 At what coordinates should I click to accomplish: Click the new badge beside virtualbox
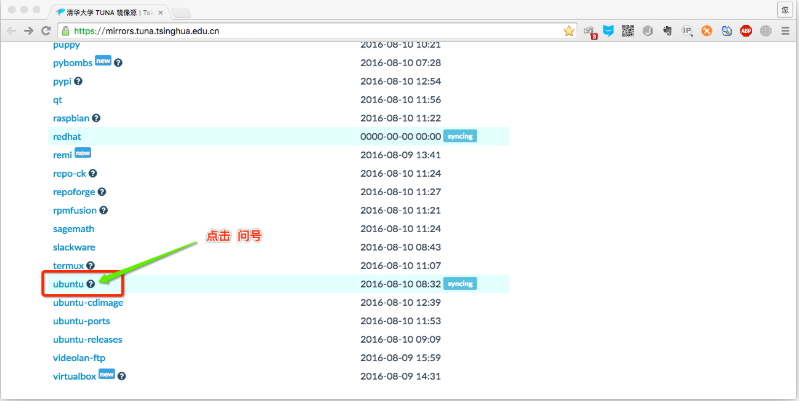[106, 374]
